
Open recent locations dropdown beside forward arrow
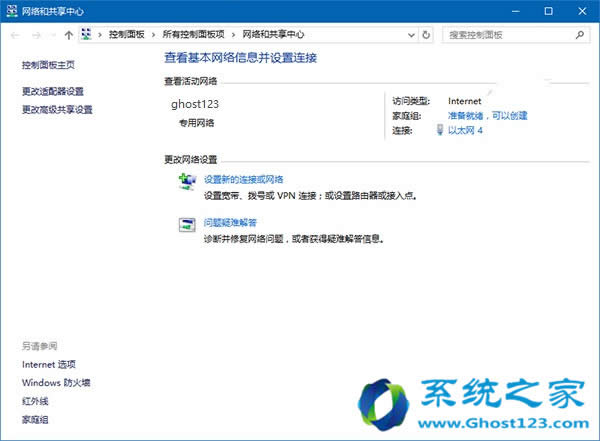click(52, 34)
